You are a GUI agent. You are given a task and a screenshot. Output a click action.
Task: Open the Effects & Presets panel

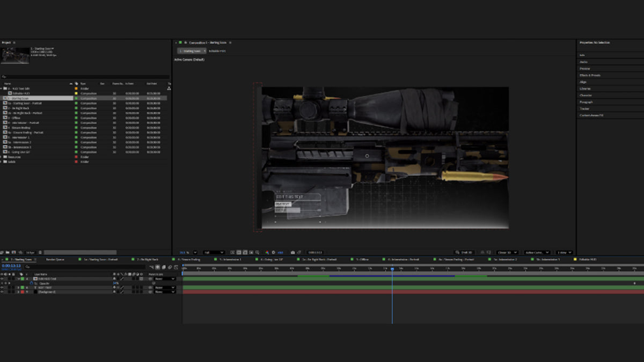click(590, 75)
